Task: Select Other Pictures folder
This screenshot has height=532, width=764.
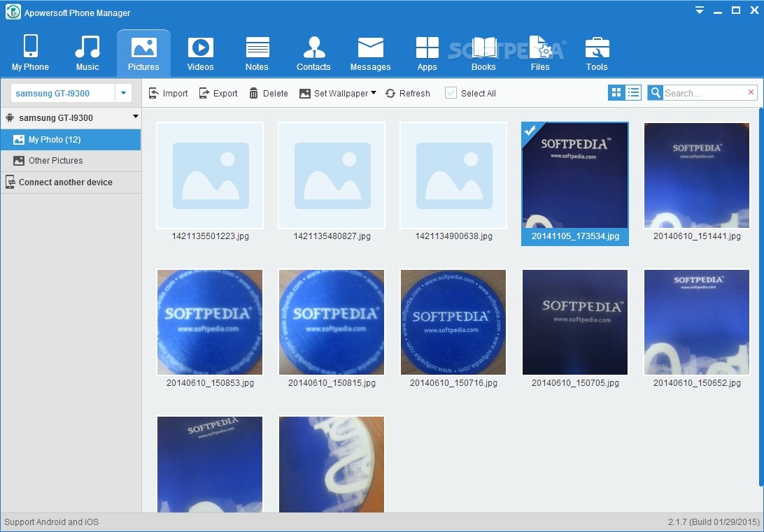Action: point(71,161)
